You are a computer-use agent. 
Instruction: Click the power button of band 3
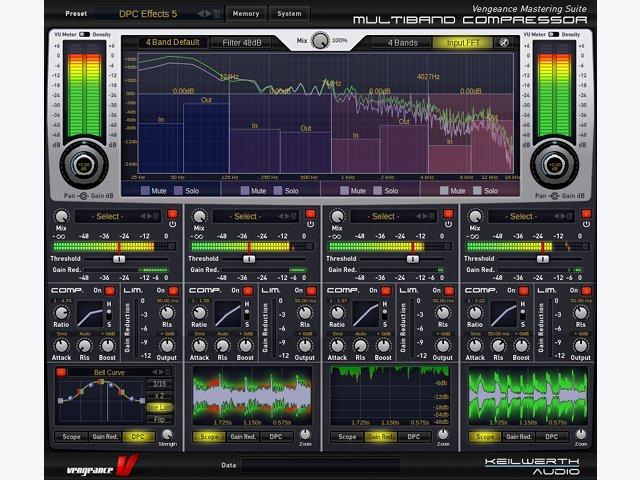point(448,224)
